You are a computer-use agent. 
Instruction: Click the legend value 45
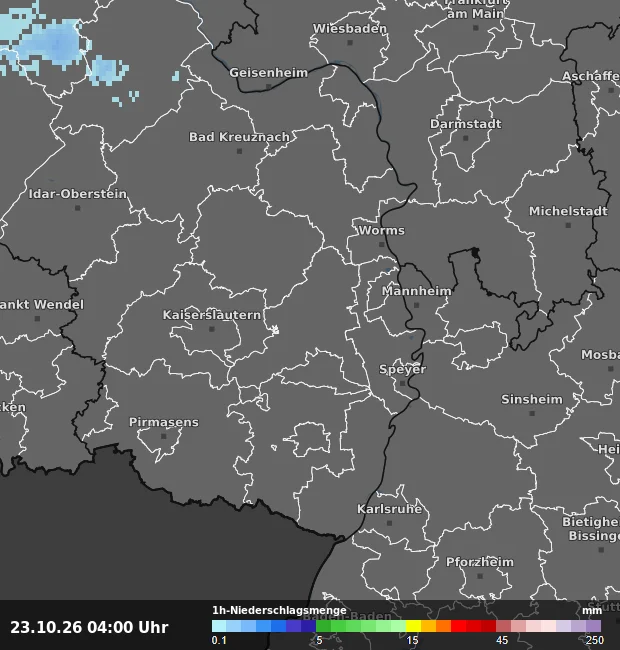point(502,640)
